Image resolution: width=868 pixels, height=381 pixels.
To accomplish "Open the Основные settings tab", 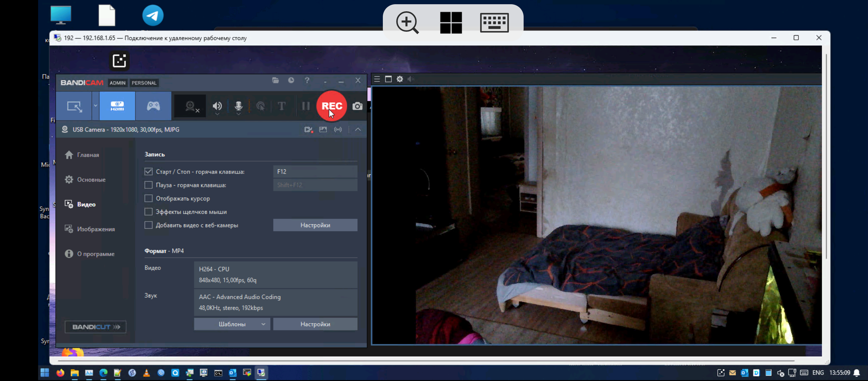I will click(91, 180).
